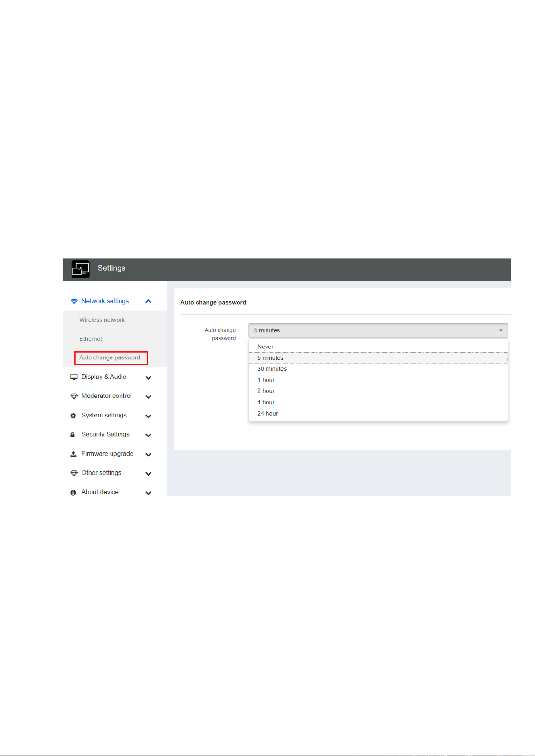Click the gear icon beside System settings
Viewport: 535px width, 756px height.
pyautogui.click(x=73, y=416)
